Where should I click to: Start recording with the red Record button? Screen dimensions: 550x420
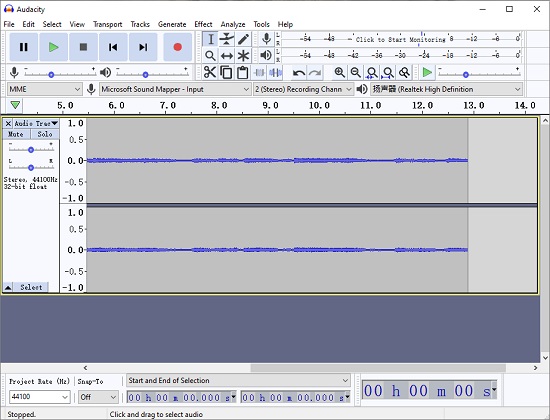177,47
